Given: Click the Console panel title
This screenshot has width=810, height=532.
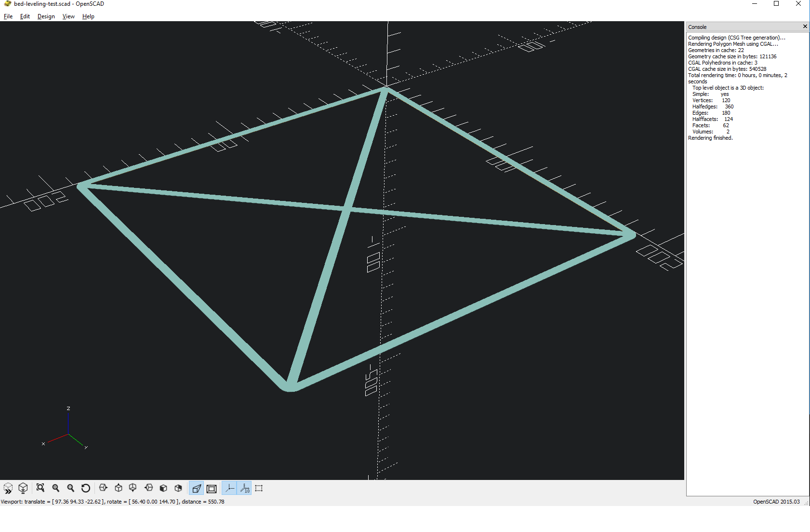Looking at the screenshot, I should [x=697, y=27].
